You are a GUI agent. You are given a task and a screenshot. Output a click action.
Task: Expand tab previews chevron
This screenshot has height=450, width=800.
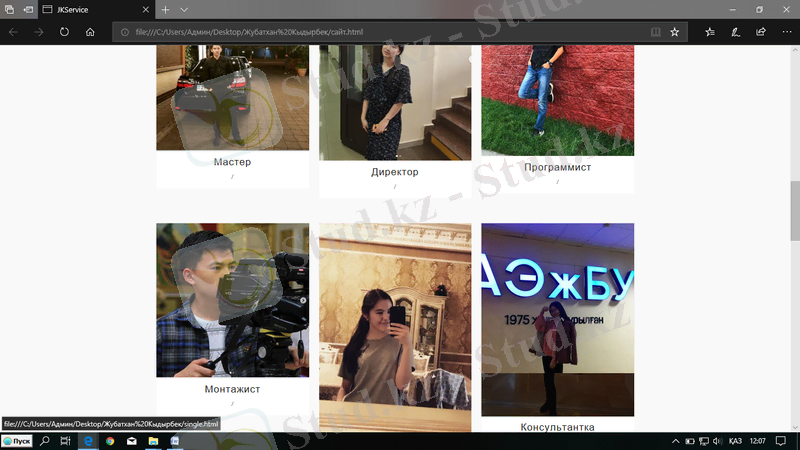(x=184, y=10)
